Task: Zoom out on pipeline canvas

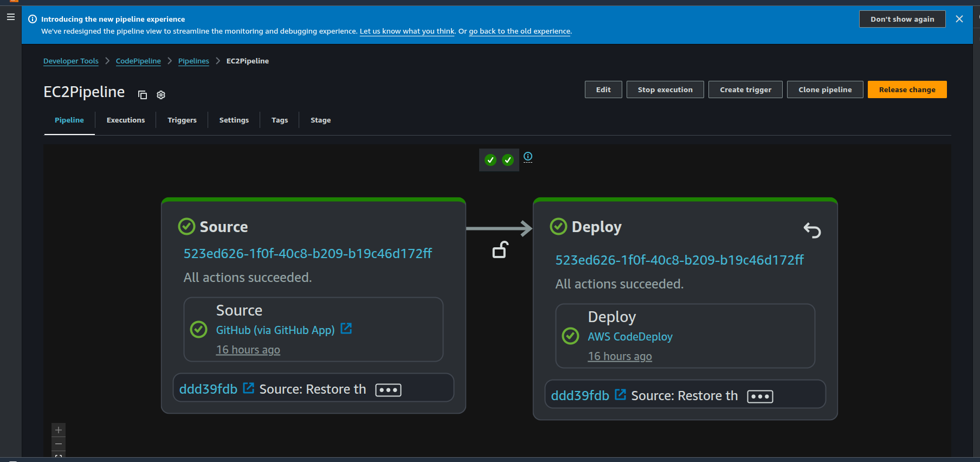Action: (59, 444)
